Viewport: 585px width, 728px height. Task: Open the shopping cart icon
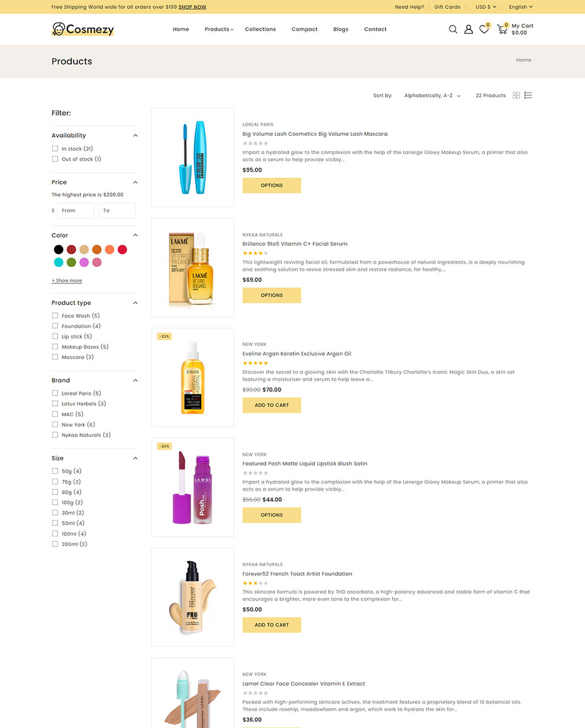click(x=502, y=29)
